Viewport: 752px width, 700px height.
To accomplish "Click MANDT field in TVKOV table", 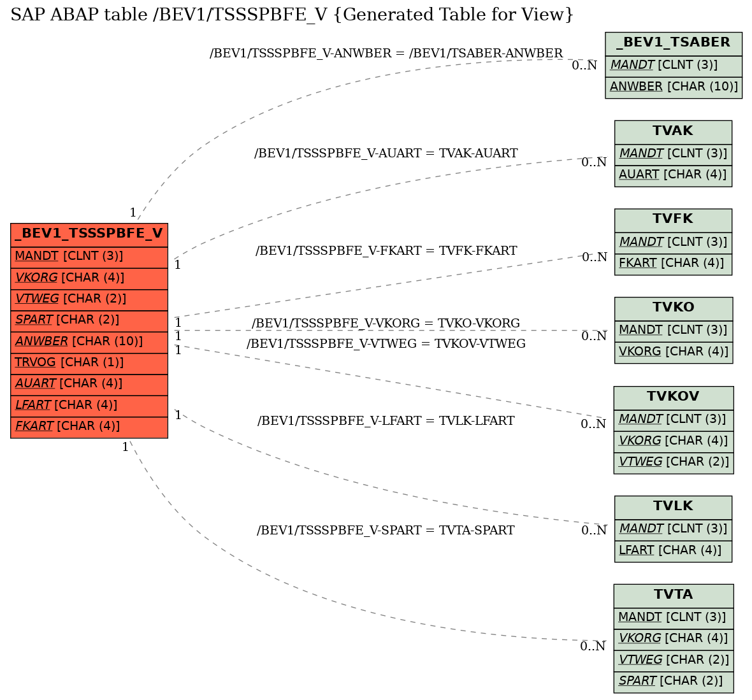I will (x=674, y=420).
